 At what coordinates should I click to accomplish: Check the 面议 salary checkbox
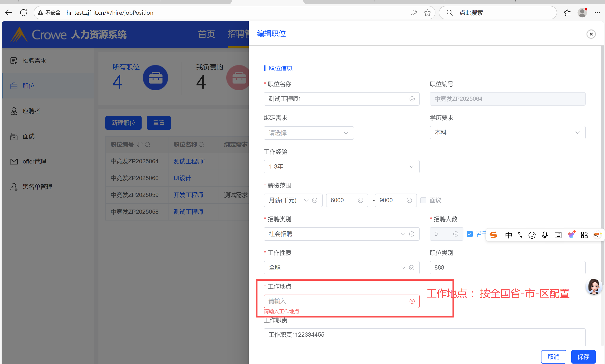click(x=423, y=200)
